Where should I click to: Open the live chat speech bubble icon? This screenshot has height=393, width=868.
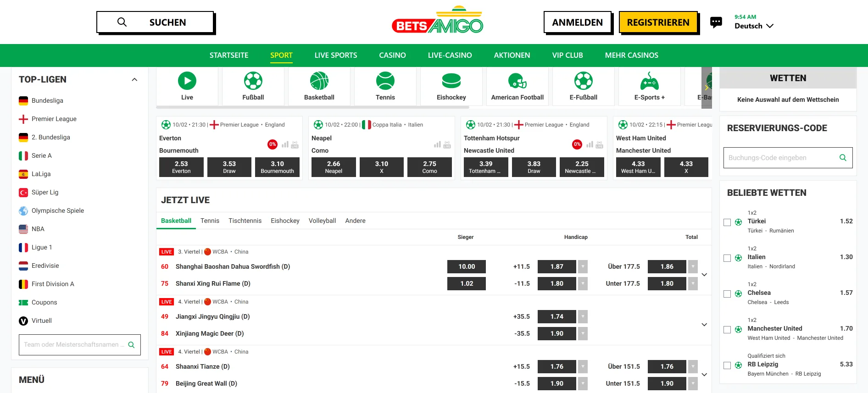pos(716,22)
